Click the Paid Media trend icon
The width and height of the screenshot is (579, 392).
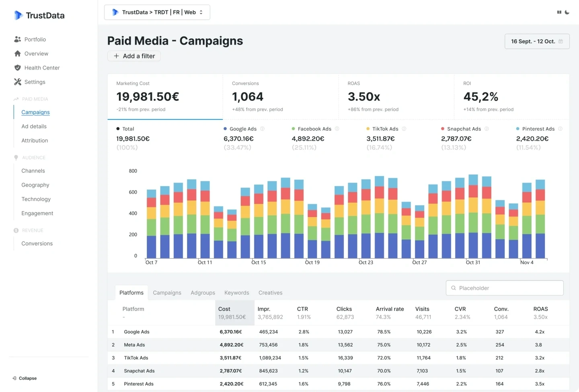tap(16, 99)
